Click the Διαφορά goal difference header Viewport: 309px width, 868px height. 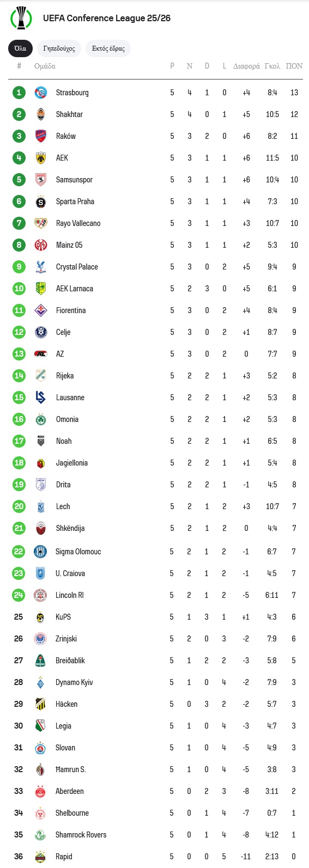[x=246, y=66]
